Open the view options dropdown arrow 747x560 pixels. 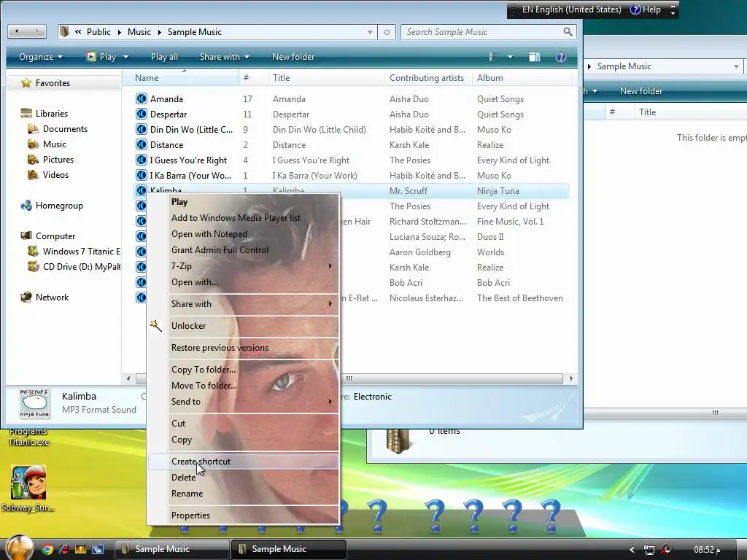[x=510, y=57]
